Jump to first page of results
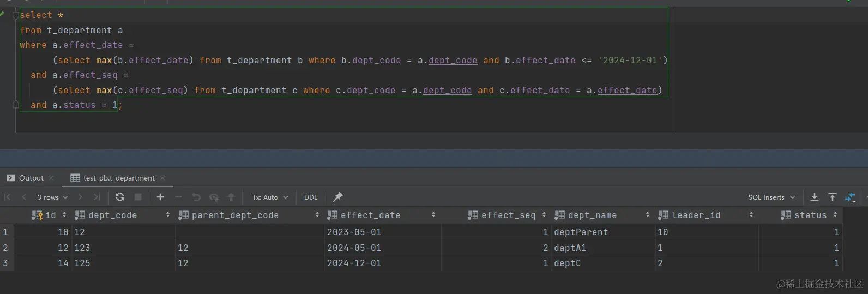The image size is (868, 294). pyautogui.click(x=7, y=197)
